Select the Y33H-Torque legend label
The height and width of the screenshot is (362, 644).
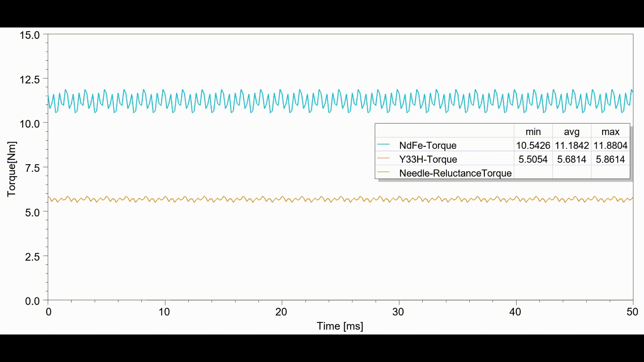[428, 159]
